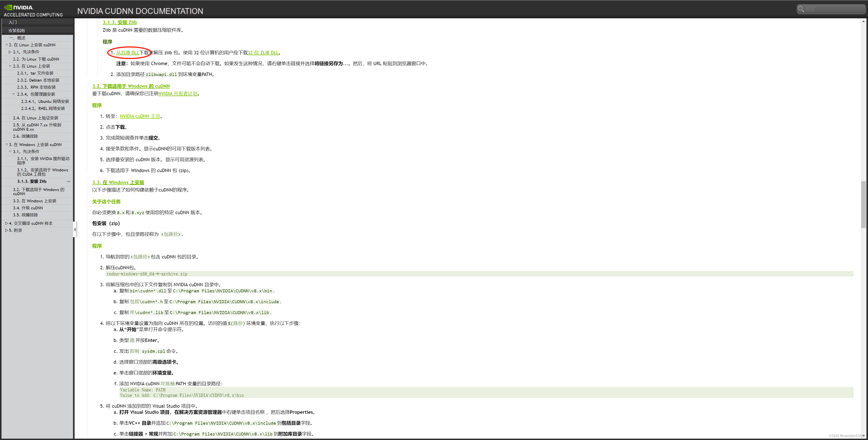Open the 'NVIDIA 开发者计划' link

(178, 94)
